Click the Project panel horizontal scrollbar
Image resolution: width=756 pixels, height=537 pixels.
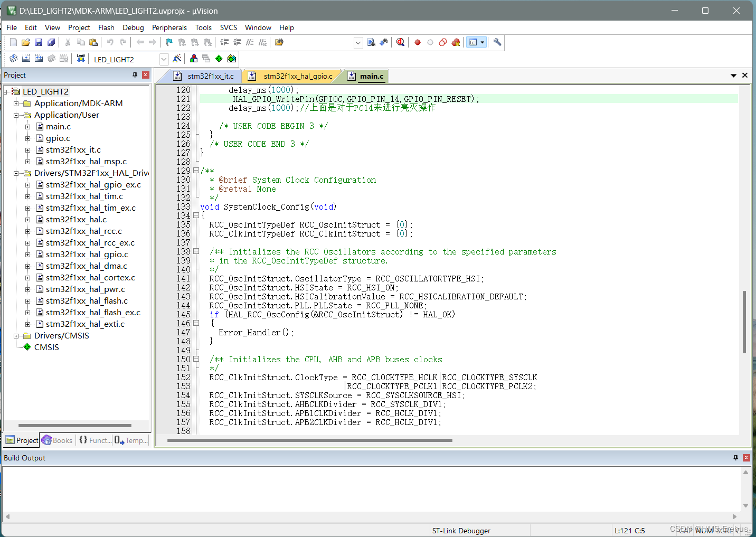[x=75, y=425]
